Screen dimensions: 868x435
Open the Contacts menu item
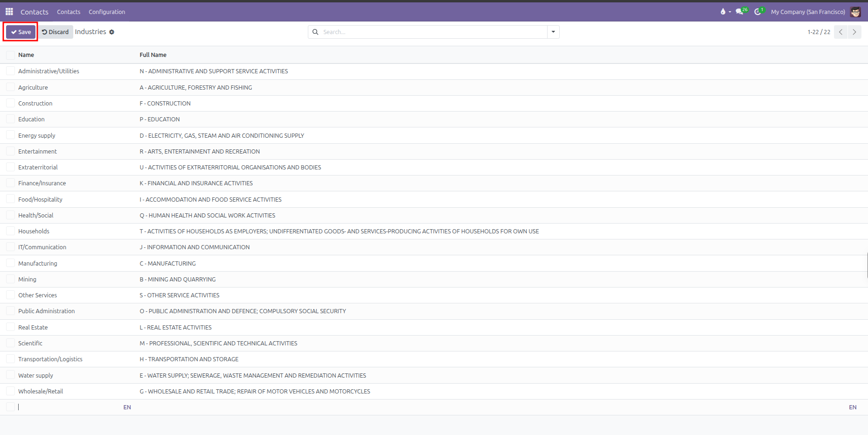pos(69,12)
